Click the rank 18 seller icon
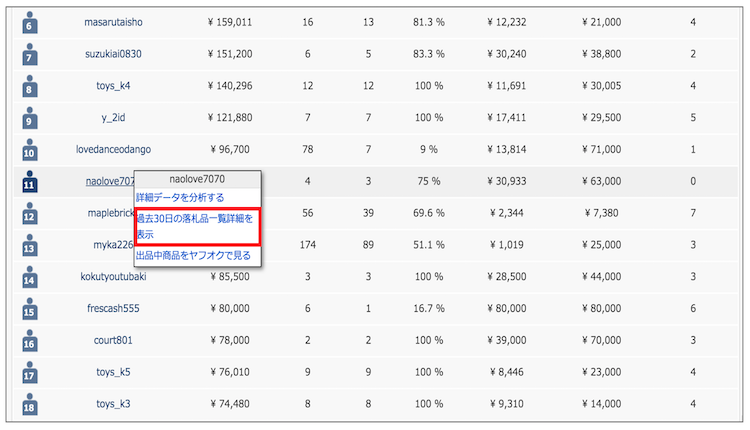The image size is (750, 430). click(x=29, y=405)
